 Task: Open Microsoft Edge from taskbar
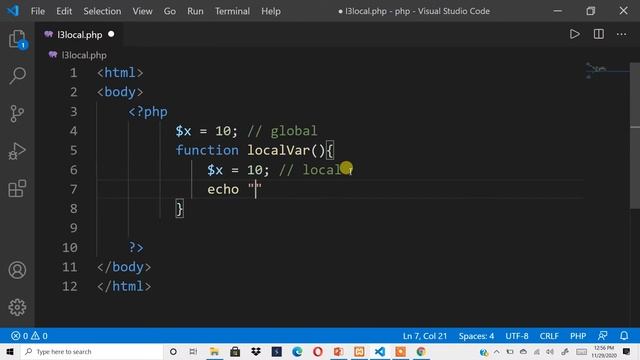click(x=297, y=351)
